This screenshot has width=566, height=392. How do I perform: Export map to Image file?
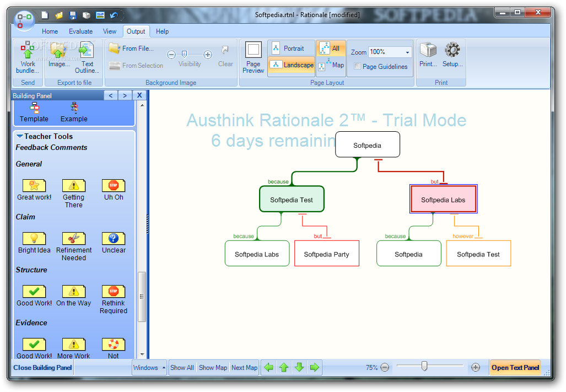coord(59,55)
